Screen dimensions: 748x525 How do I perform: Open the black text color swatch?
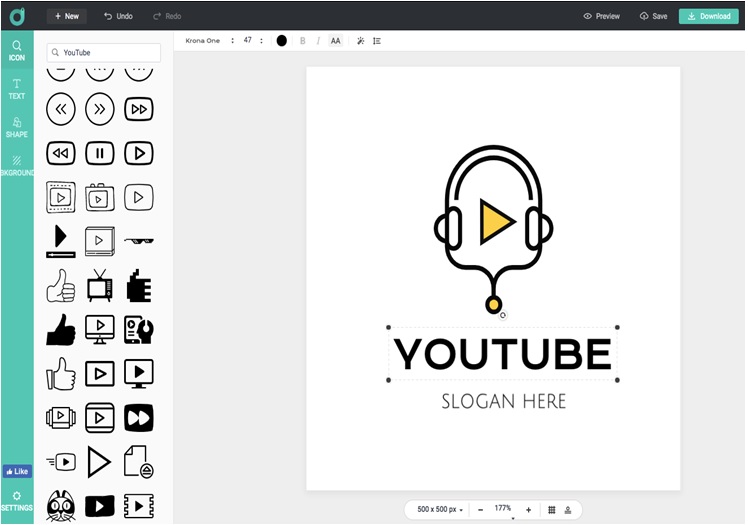pyautogui.click(x=281, y=41)
